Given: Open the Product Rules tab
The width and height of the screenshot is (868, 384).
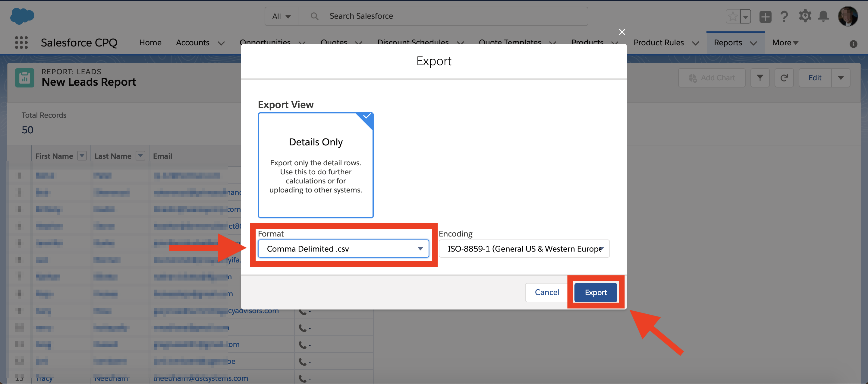Looking at the screenshot, I should coord(659,43).
